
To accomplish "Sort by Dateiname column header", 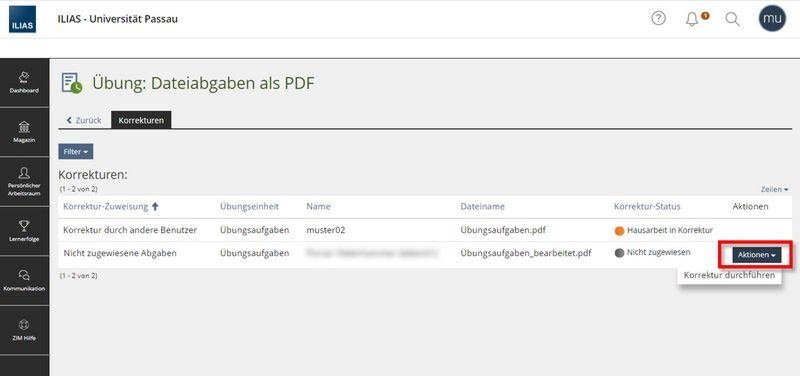I will coord(483,207).
